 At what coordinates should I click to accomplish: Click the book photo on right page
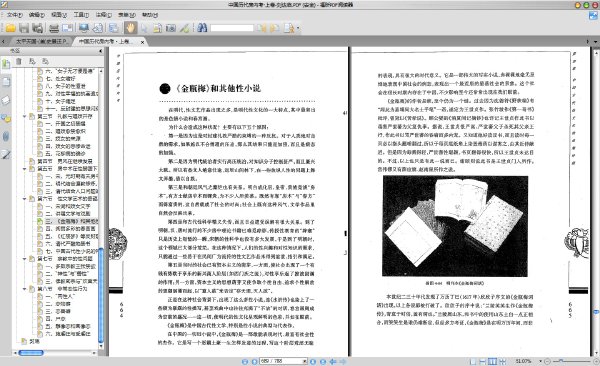coord(455,226)
